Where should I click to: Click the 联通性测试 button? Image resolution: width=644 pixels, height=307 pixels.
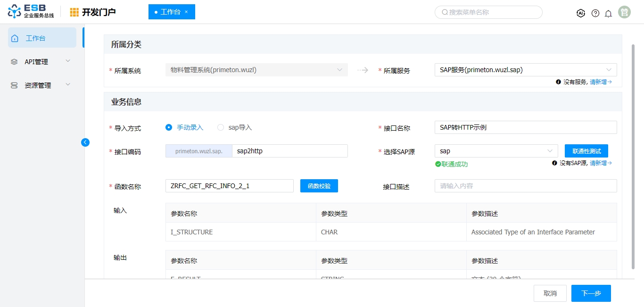point(586,151)
